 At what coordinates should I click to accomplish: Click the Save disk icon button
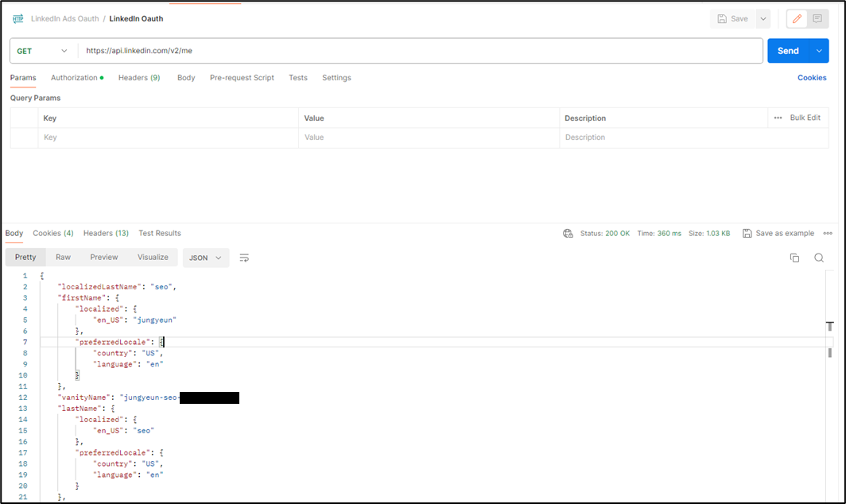pos(733,19)
